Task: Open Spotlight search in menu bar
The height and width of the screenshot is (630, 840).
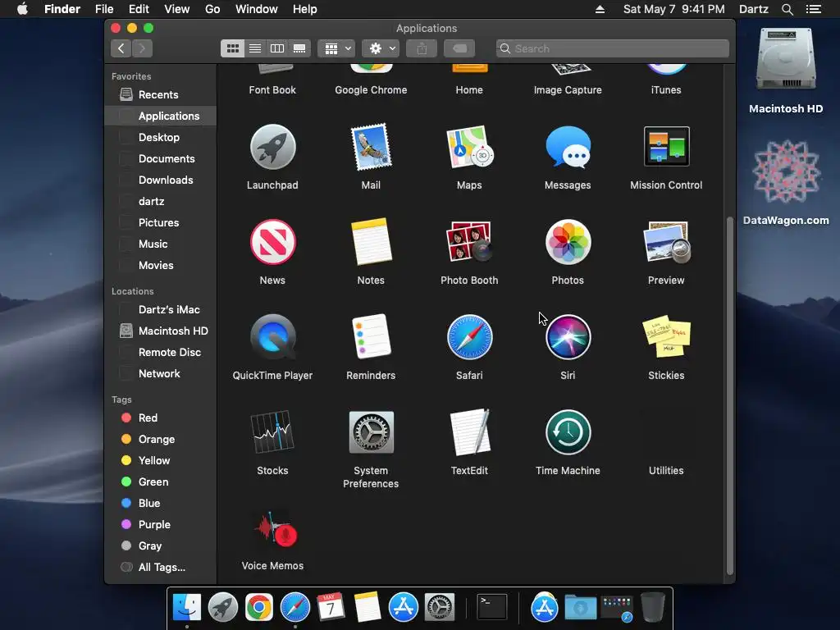Action: (787, 9)
